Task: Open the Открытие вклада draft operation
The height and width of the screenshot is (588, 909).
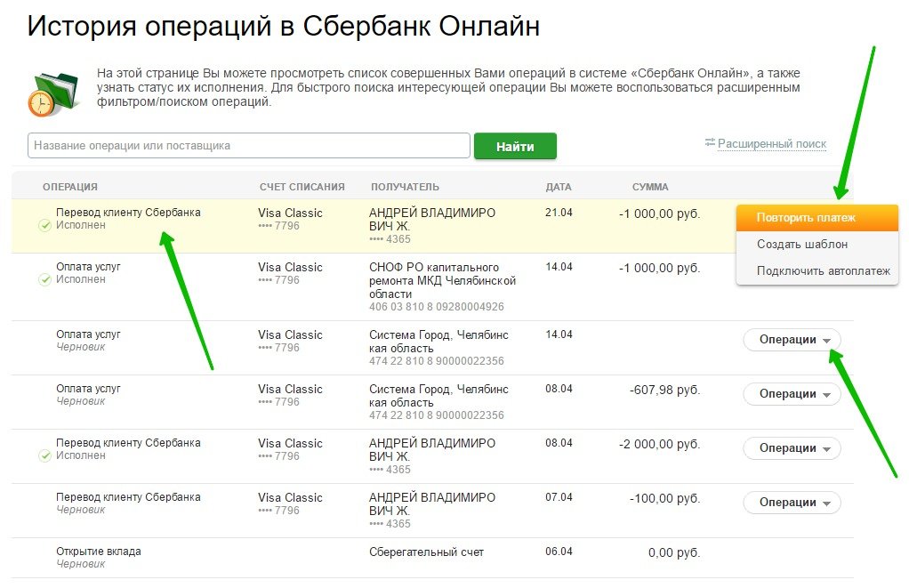Action: click(99, 552)
